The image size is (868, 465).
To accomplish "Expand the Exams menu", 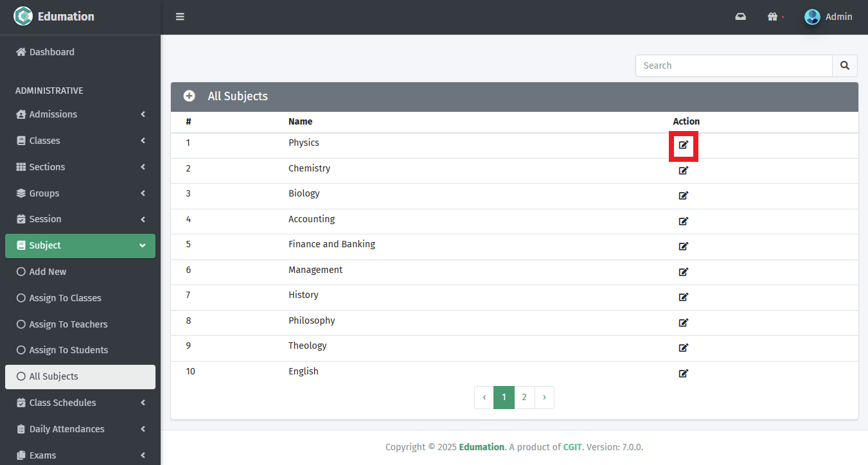I will [80, 455].
